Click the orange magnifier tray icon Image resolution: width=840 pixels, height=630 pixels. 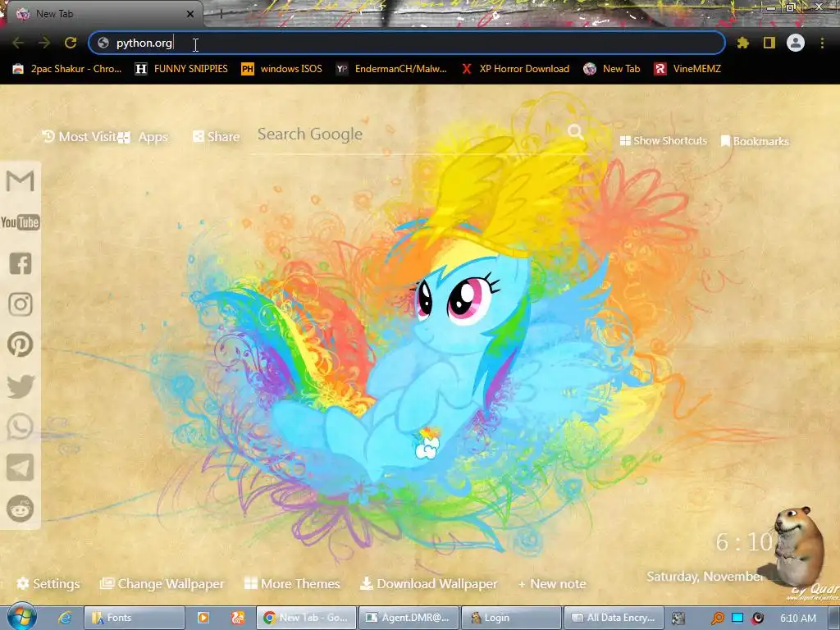click(717, 619)
